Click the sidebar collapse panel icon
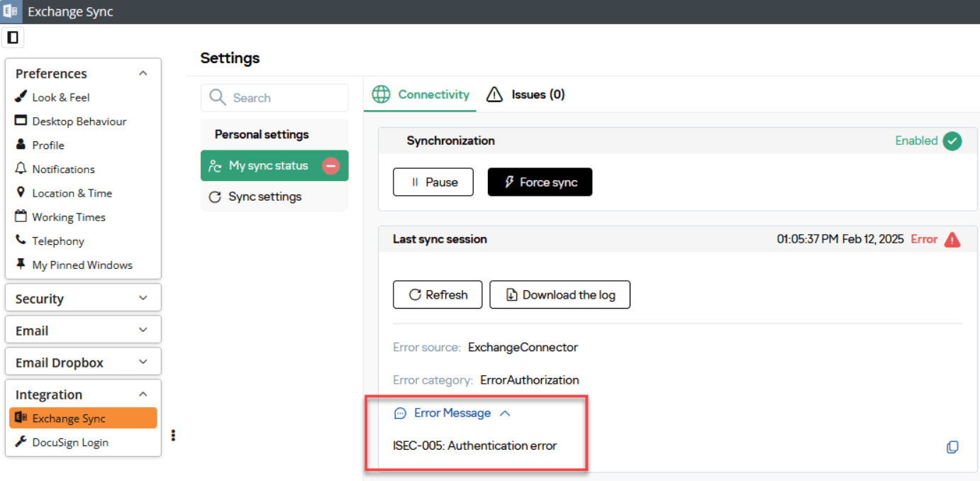The image size is (980, 481). (13, 38)
